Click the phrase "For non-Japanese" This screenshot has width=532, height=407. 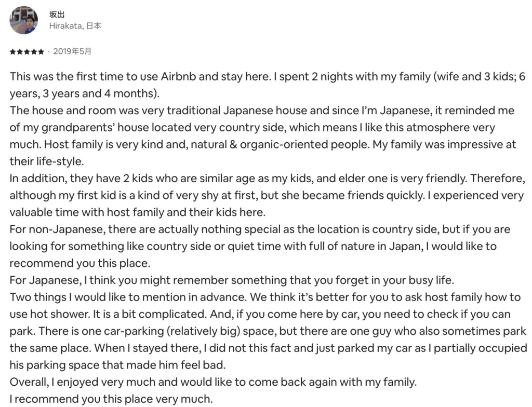(52, 229)
